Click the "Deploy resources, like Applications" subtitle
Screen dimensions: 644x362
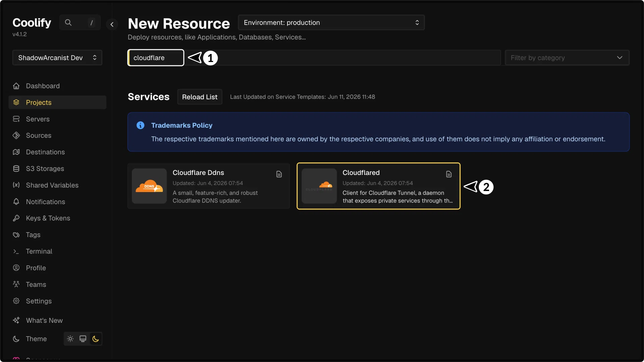[x=217, y=37]
